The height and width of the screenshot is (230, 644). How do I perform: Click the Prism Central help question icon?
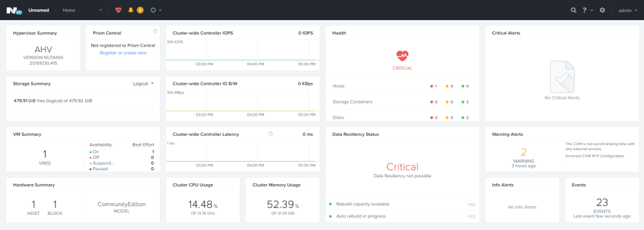(155, 31)
